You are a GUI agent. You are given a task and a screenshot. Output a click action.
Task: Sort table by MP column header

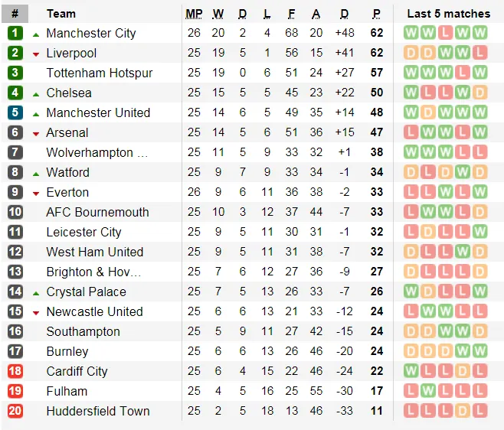(x=194, y=14)
